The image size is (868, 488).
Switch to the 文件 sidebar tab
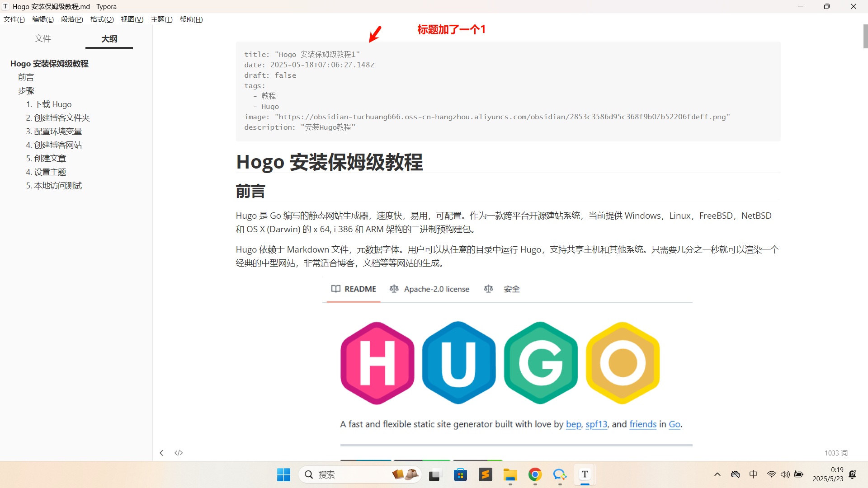(x=43, y=39)
